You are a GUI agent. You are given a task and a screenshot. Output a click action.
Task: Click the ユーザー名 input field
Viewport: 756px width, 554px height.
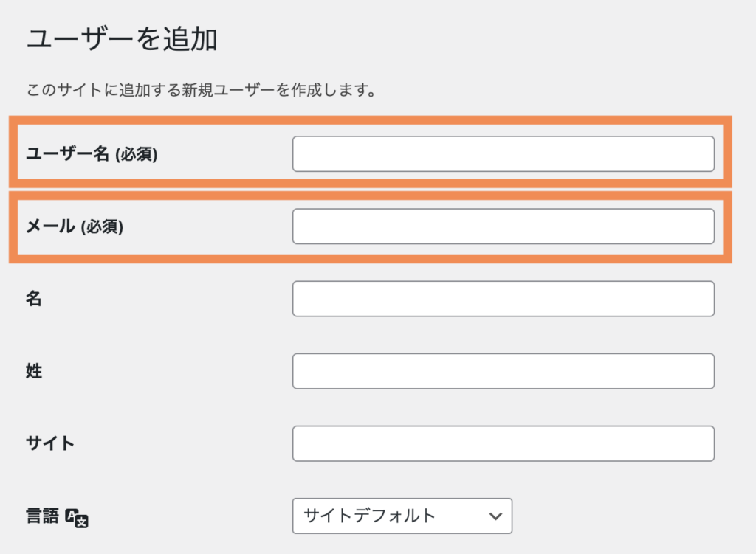(503, 154)
